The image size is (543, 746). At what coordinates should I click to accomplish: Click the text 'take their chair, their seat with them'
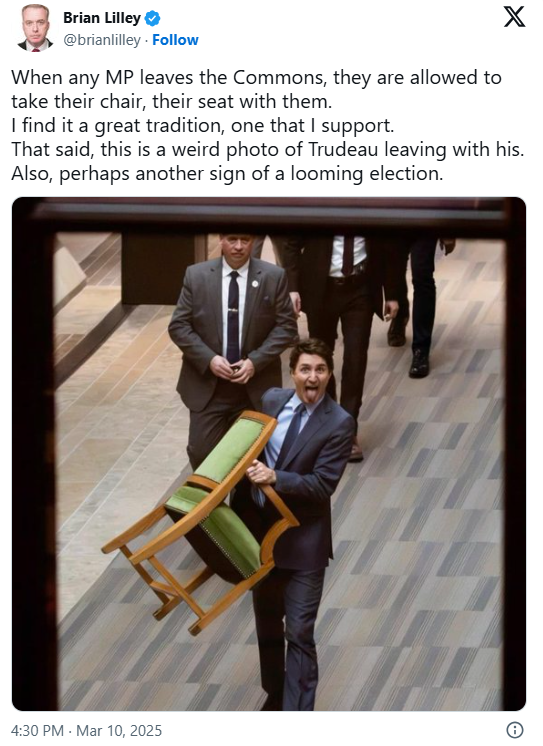(171, 101)
